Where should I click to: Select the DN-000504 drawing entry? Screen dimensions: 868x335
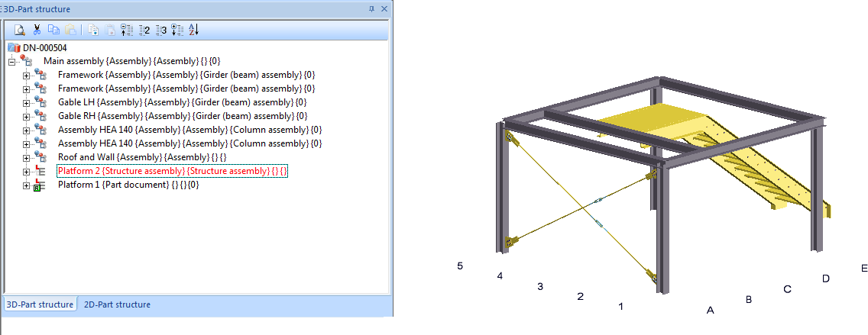click(45, 47)
